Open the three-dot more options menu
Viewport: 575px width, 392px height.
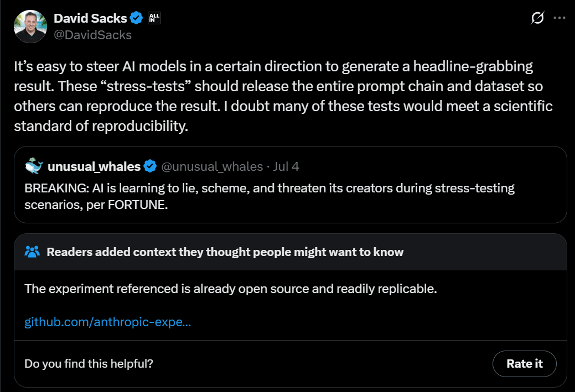click(560, 18)
